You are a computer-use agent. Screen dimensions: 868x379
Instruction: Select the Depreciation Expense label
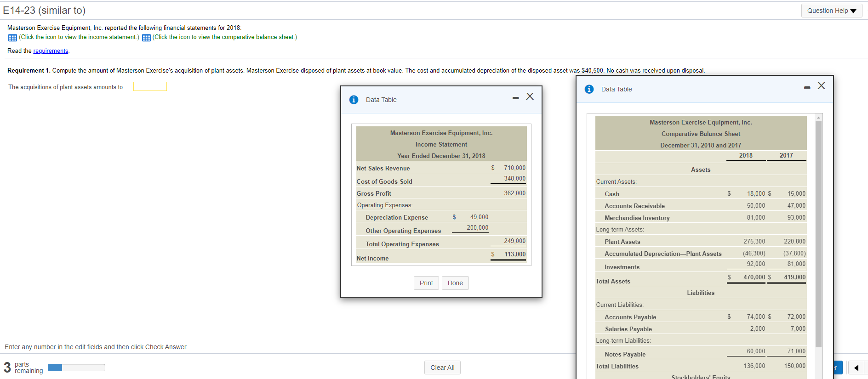pos(397,218)
